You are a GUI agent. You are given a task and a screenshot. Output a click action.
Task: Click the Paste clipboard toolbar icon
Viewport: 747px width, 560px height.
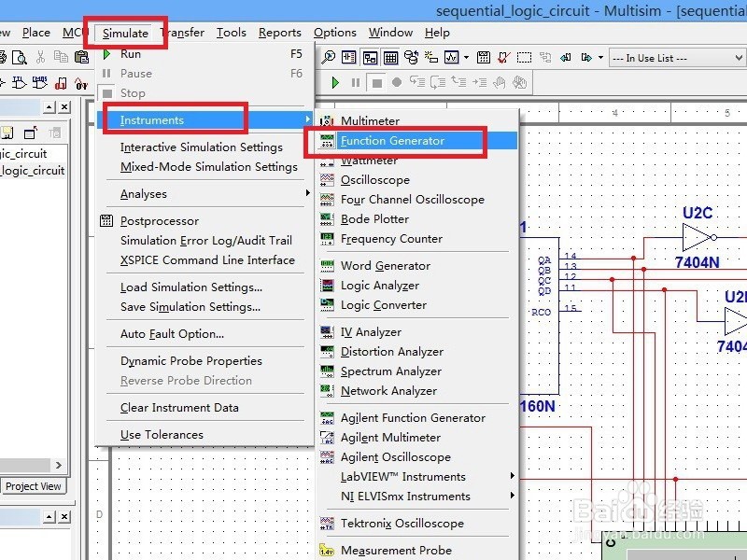81,58
